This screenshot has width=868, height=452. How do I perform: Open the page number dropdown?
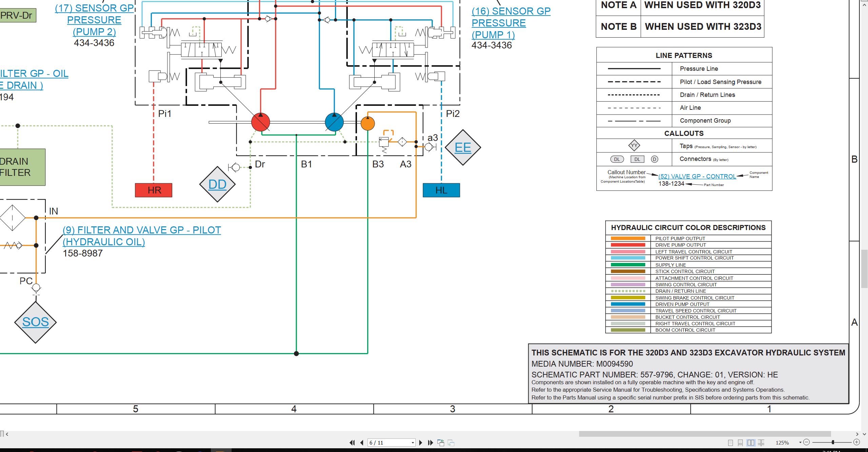(x=413, y=443)
